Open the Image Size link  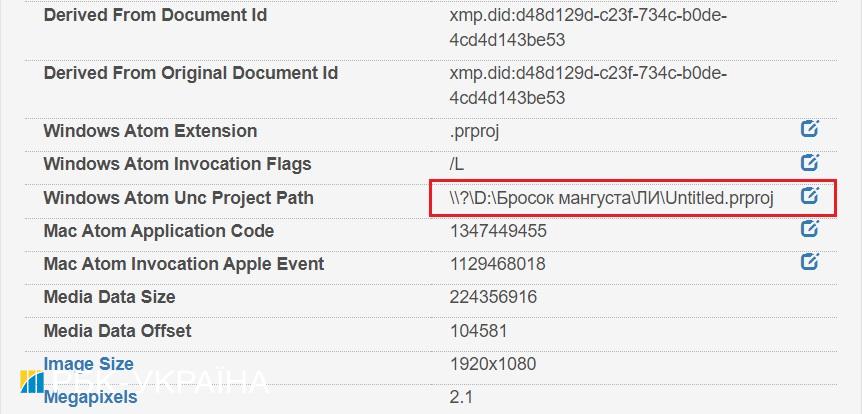tap(89, 364)
